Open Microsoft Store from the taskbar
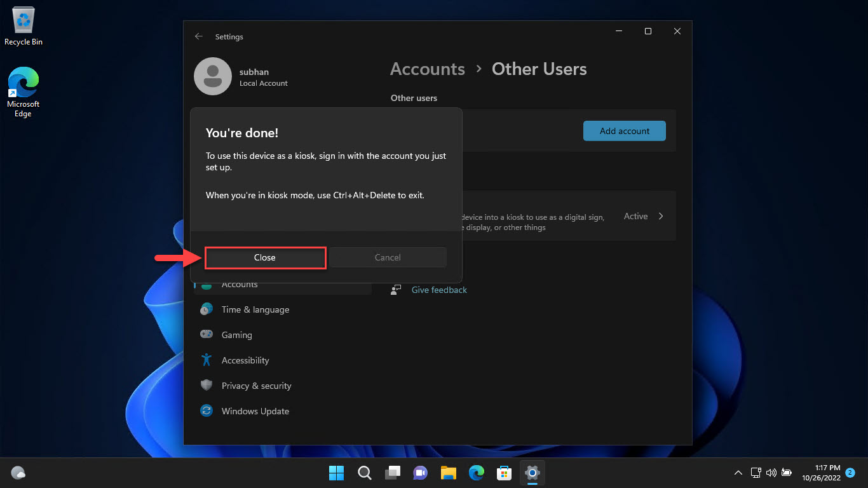This screenshot has width=868, height=488. tap(504, 473)
